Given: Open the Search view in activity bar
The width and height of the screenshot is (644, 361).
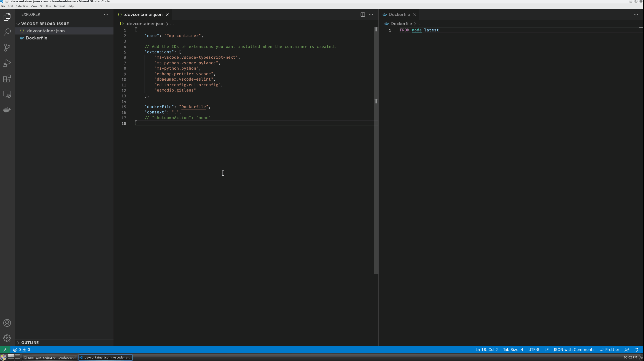Looking at the screenshot, I should click(x=7, y=32).
